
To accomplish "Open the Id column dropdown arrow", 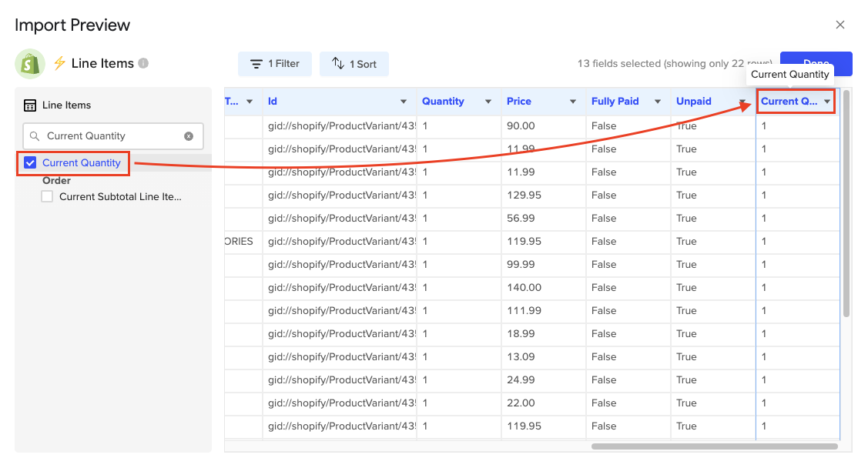I will click(x=404, y=102).
